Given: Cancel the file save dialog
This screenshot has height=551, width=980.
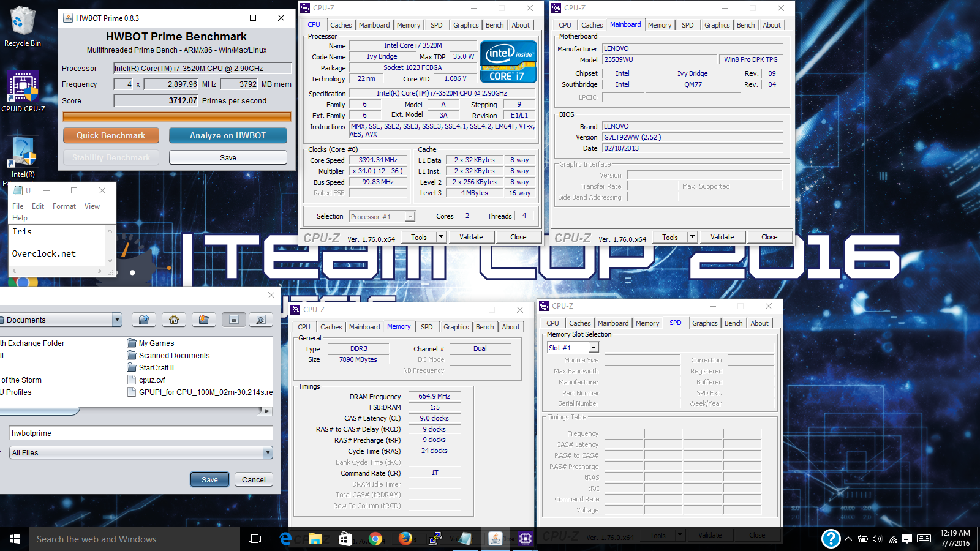Looking at the screenshot, I should 254,479.
